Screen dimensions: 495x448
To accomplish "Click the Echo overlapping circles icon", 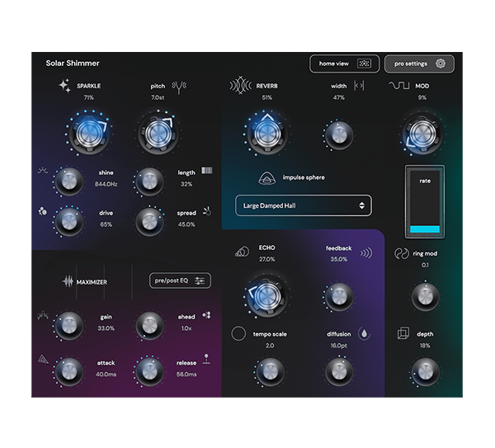I will click(242, 252).
